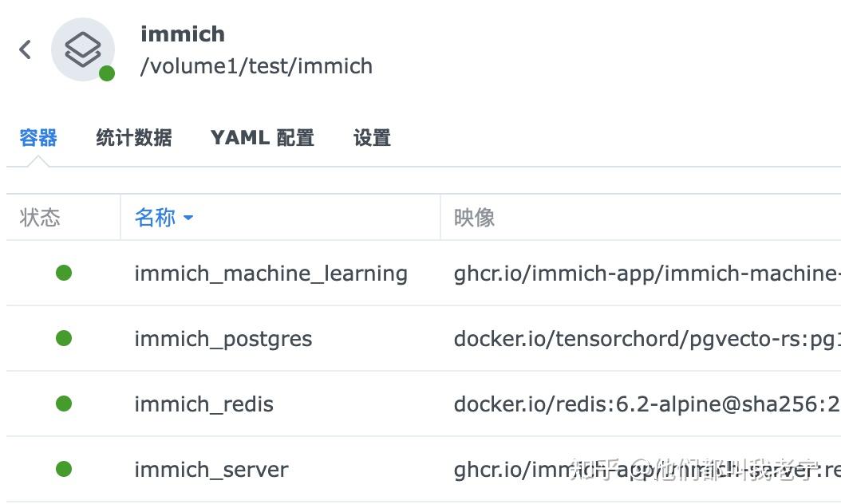Switch to the 统计数据 tab
The width and height of the screenshot is (841, 504).
pos(132,137)
